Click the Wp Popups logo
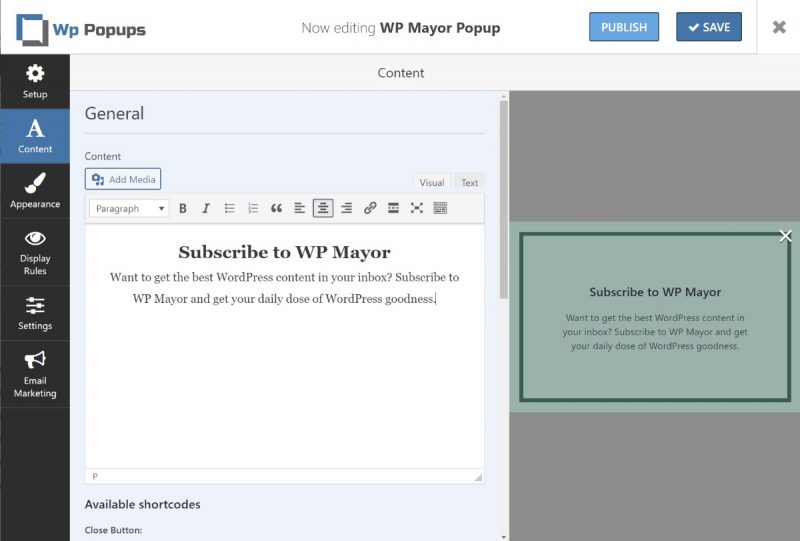Image resolution: width=800 pixels, height=541 pixels. 81,29
